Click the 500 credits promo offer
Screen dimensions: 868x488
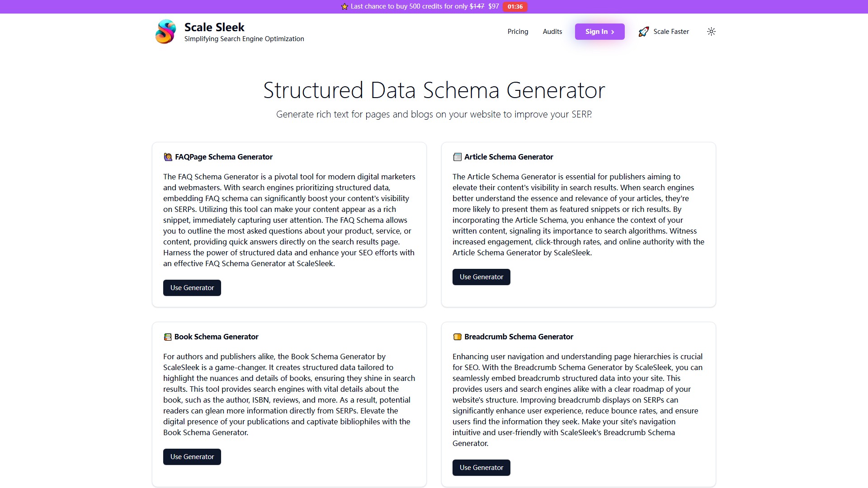point(407,6)
